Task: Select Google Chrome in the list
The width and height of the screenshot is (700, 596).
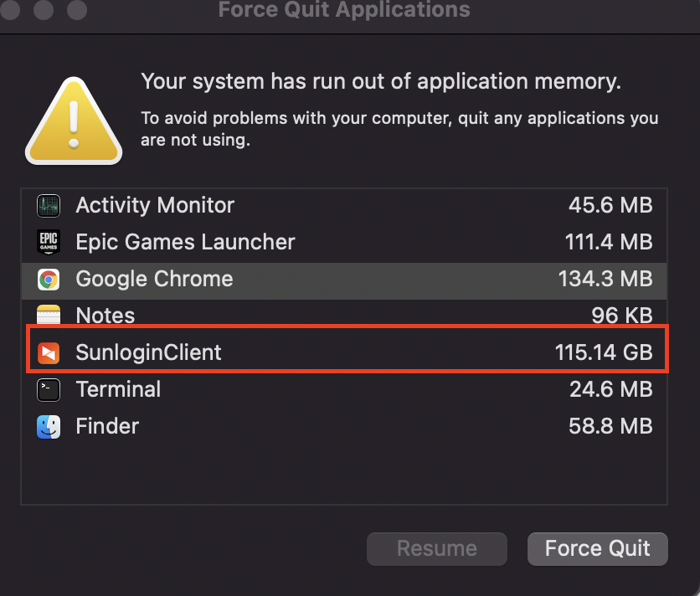Action: pos(154,279)
